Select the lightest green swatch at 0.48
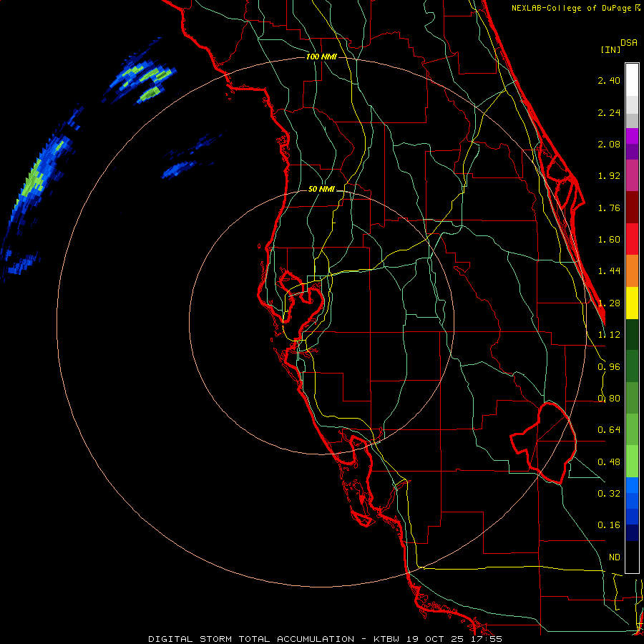644x644 pixels. click(x=632, y=462)
